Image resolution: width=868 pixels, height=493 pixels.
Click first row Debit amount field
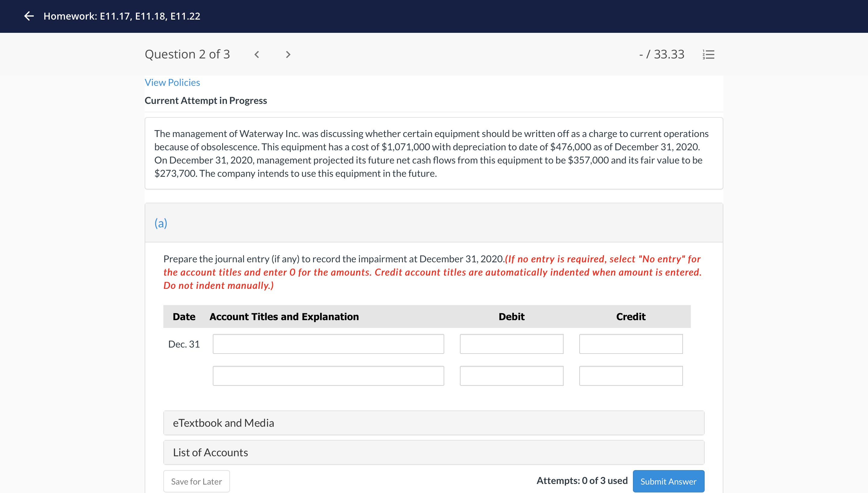pos(511,344)
